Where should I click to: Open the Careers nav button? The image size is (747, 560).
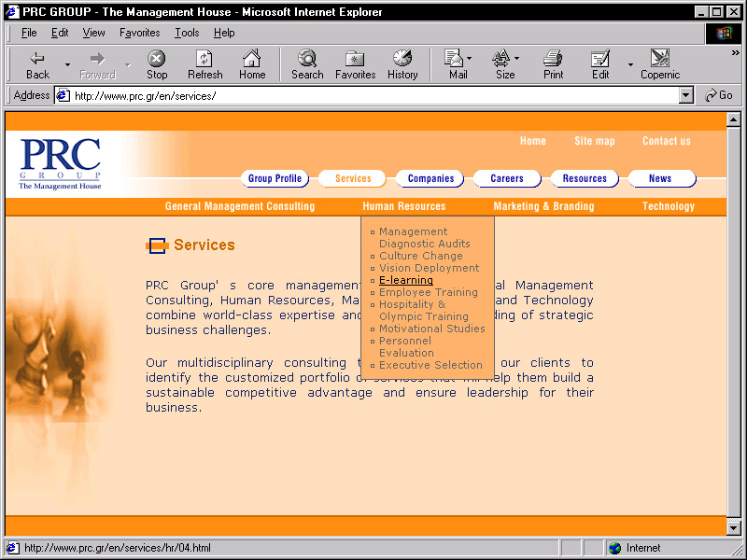pos(507,178)
